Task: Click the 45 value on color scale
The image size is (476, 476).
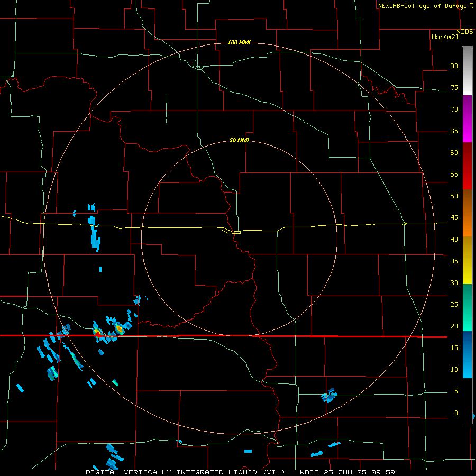Action: (454, 218)
